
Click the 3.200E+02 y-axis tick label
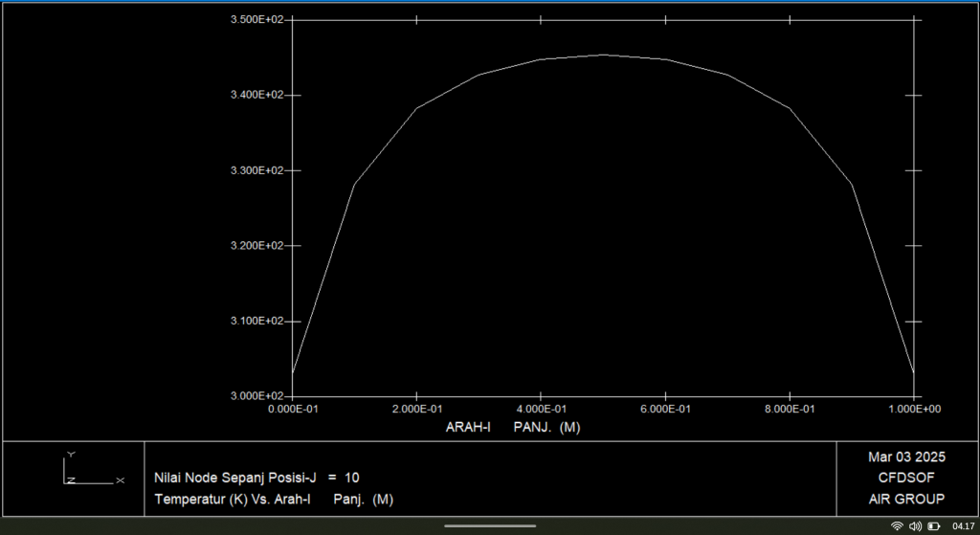click(257, 246)
